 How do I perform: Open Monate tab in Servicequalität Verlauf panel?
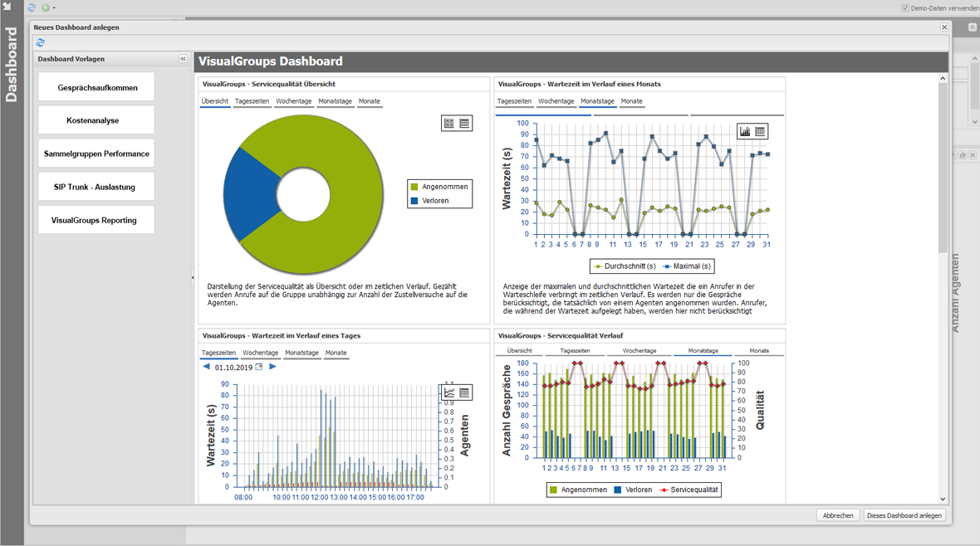(x=759, y=351)
